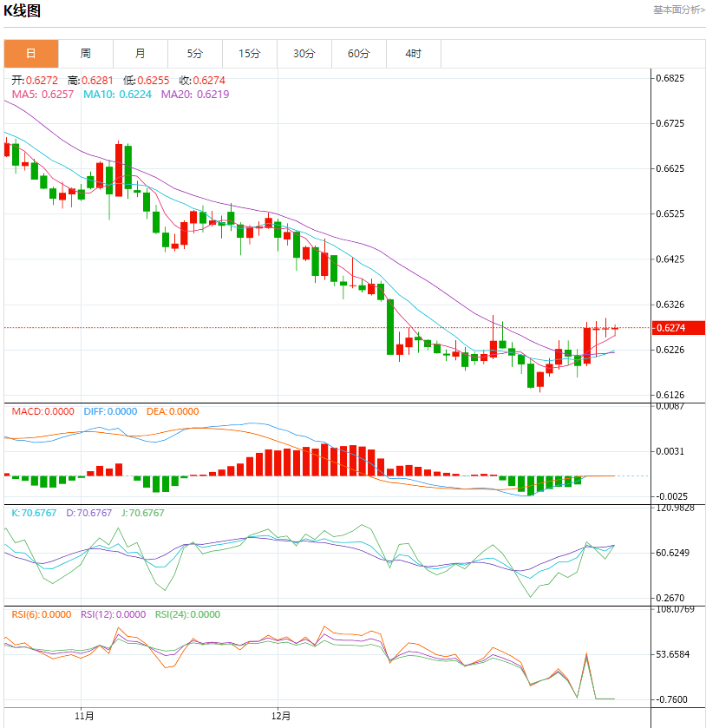The height and width of the screenshot is (728, 706).
Task: Open the 15分 interval tab
Action: (250, 54)
